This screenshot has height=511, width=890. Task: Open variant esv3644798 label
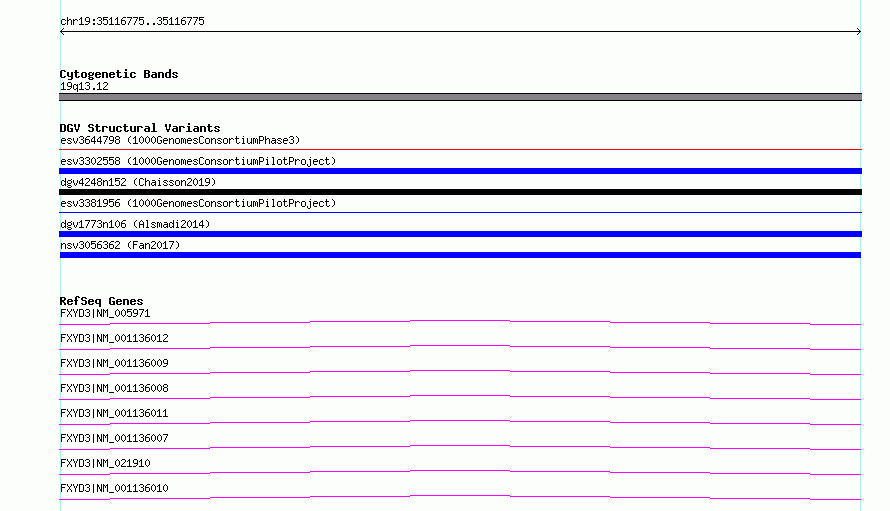tap(180, 140)
